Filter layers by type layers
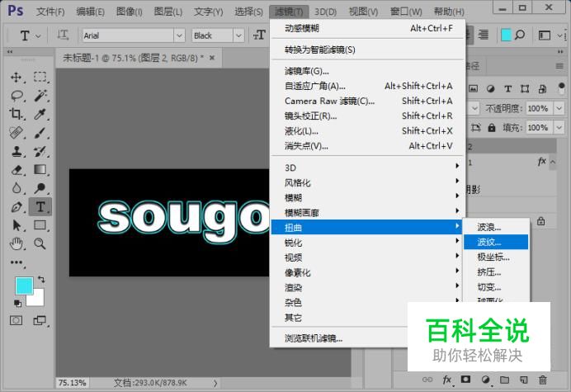The width and height of the screenshot is (571, 392). [508, 88]
